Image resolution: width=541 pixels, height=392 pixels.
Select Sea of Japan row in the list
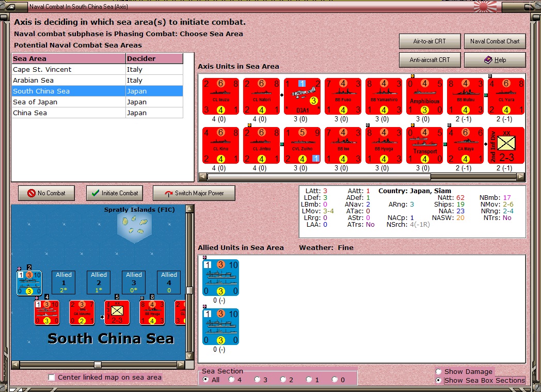(x=97, y=102)
